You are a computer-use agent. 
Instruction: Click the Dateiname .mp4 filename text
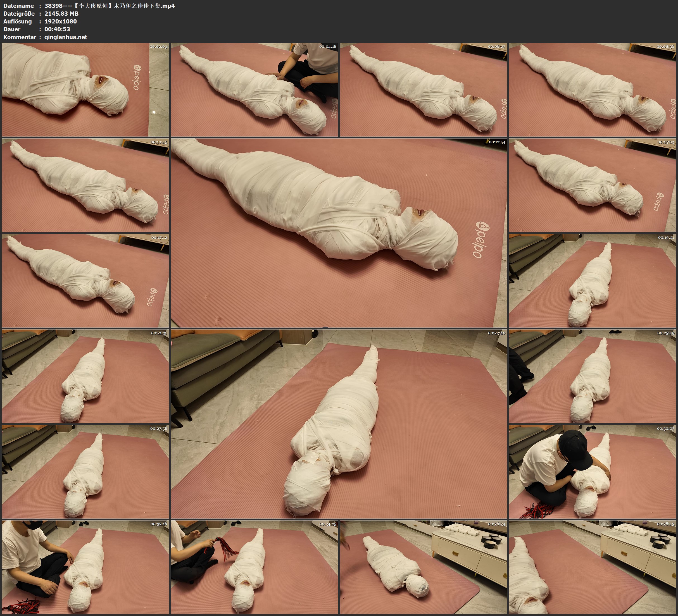point(109,6)
